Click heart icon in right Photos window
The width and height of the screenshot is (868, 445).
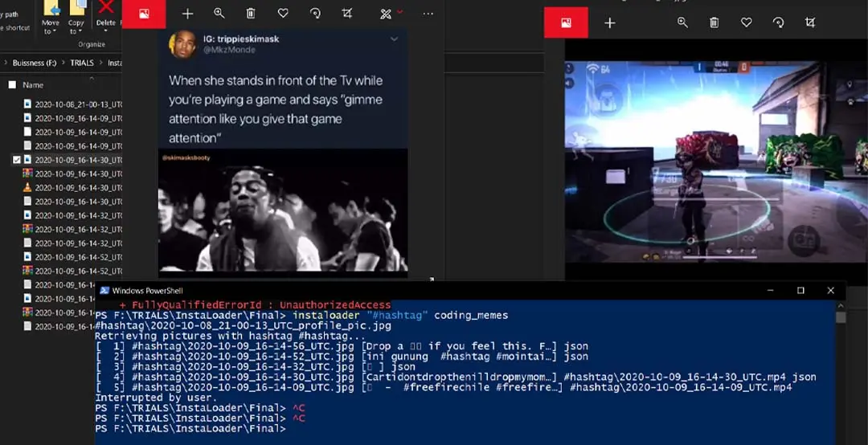(x=746, y=22)
